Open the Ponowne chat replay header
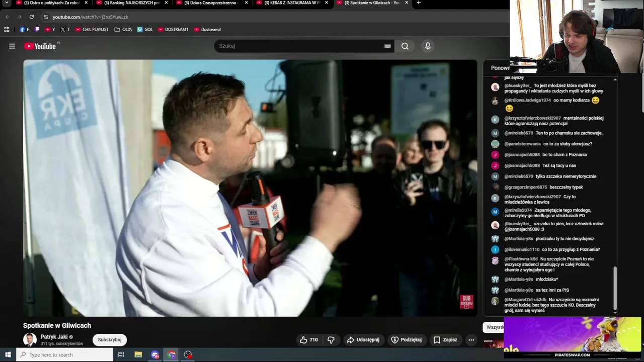 click(x=500, y=68)
